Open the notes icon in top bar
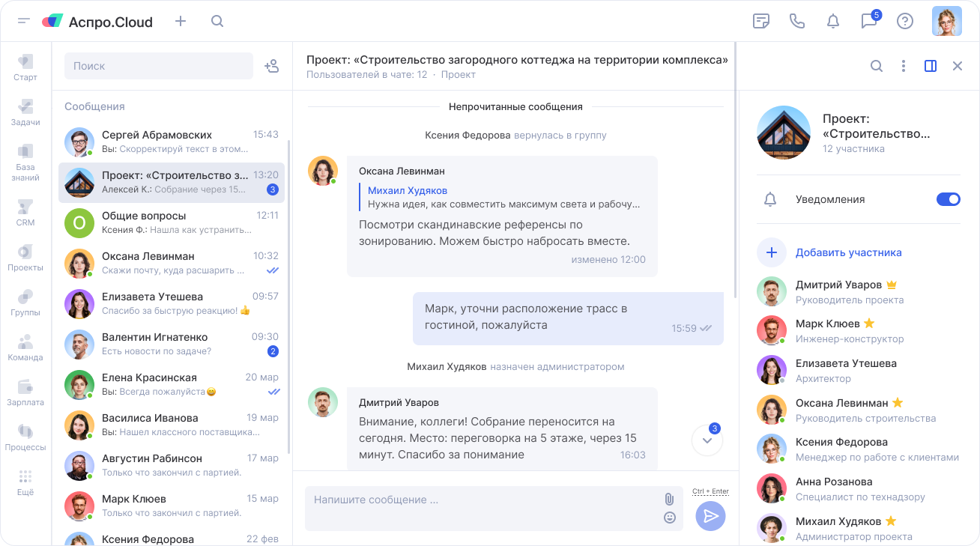 [761, 21]
